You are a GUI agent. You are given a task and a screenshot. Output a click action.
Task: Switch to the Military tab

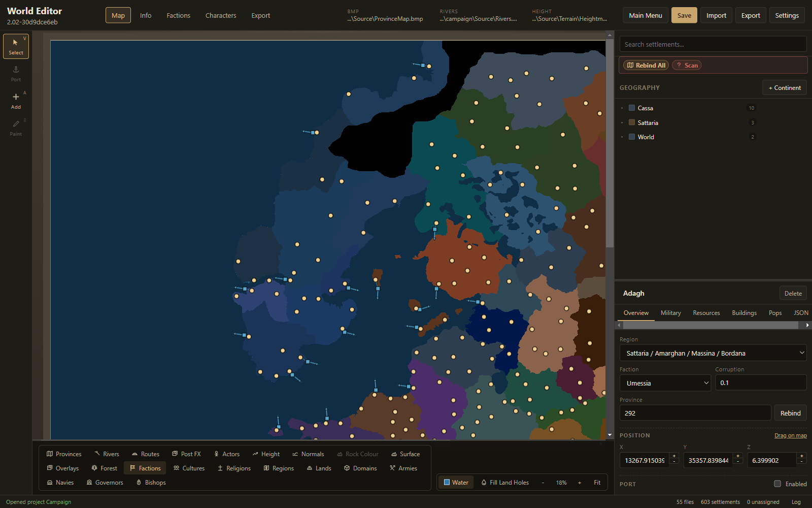coord(671,313)
